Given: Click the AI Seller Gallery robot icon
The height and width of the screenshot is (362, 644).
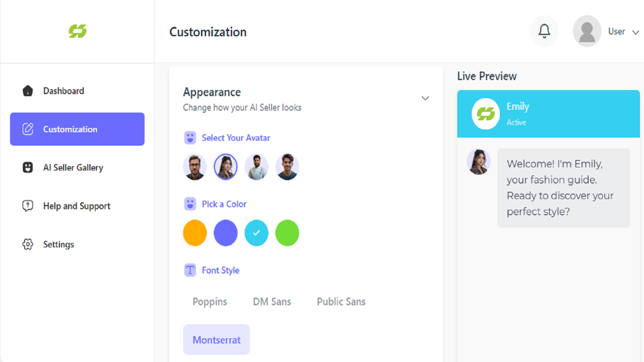Looking at the screenshot, I should [x=28, y=167].
